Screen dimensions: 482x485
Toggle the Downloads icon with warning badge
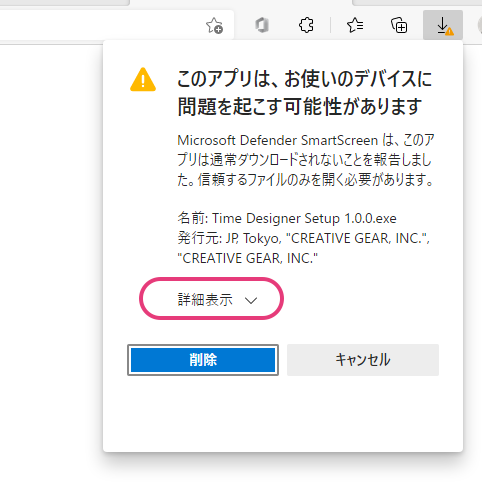pos(443,25)
